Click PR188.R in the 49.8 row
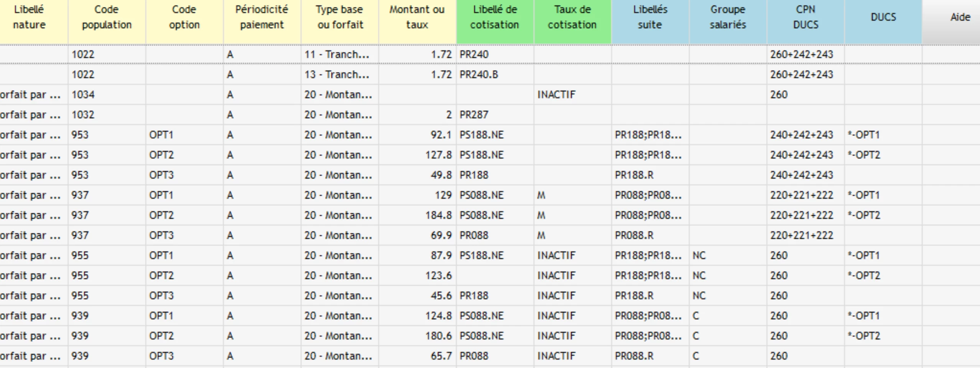This screenshot has width=980, height=368. tap(650, 175)
